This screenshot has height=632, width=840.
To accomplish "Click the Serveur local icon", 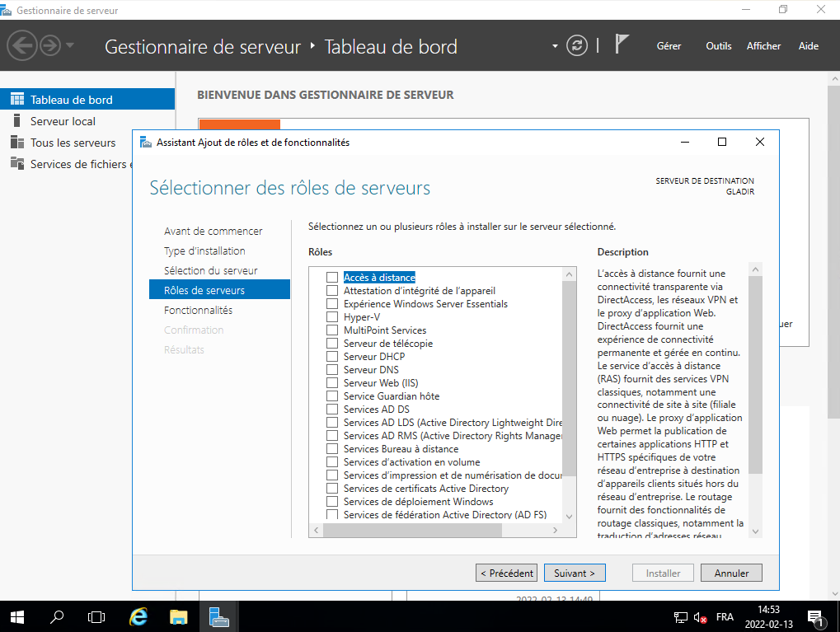I will (x=17, y=120).
